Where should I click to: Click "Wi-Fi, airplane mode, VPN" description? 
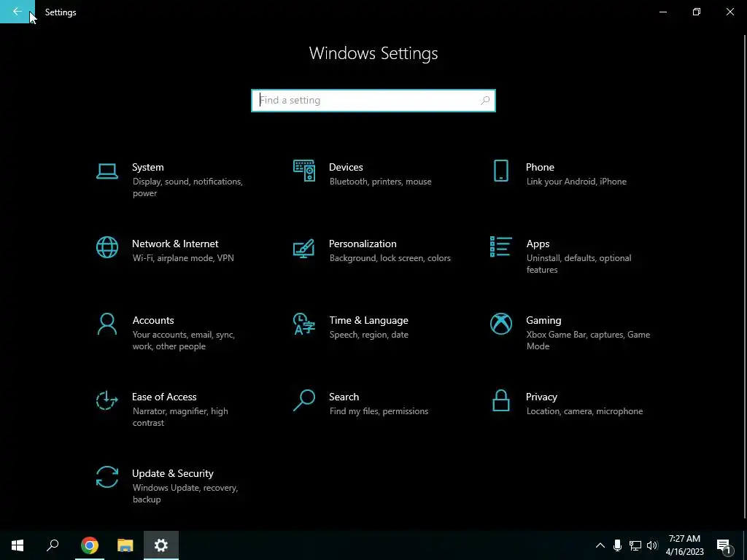[x=183, y=258]
